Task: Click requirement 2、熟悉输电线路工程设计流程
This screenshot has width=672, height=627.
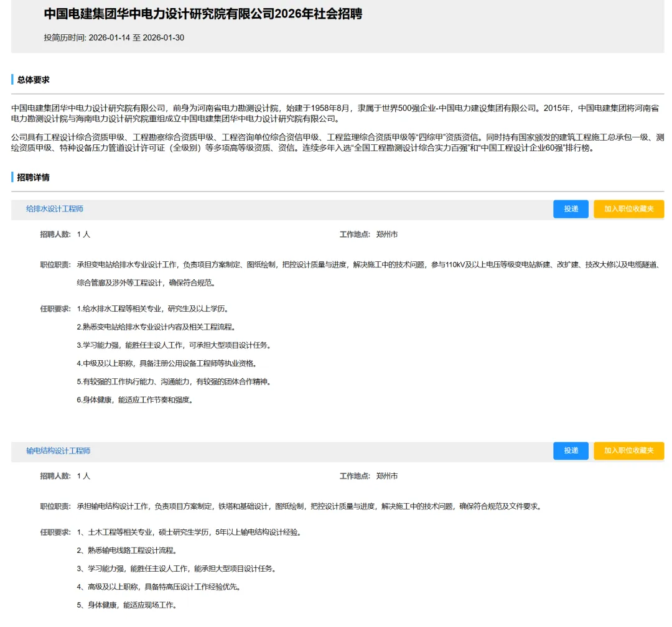Action: pos(128,550)
